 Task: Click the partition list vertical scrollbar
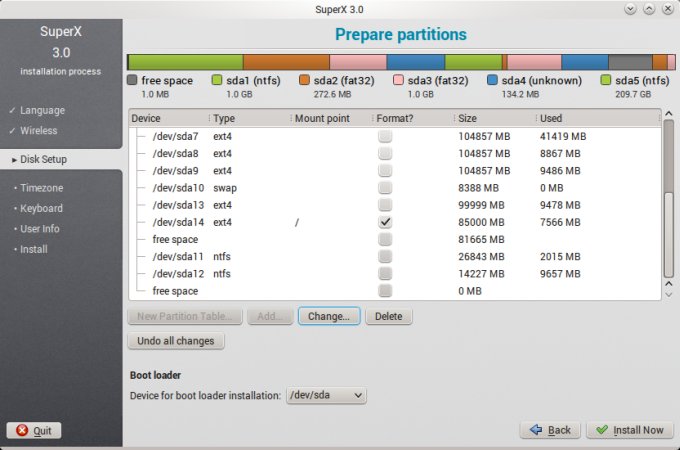click(x=668, y=200)
